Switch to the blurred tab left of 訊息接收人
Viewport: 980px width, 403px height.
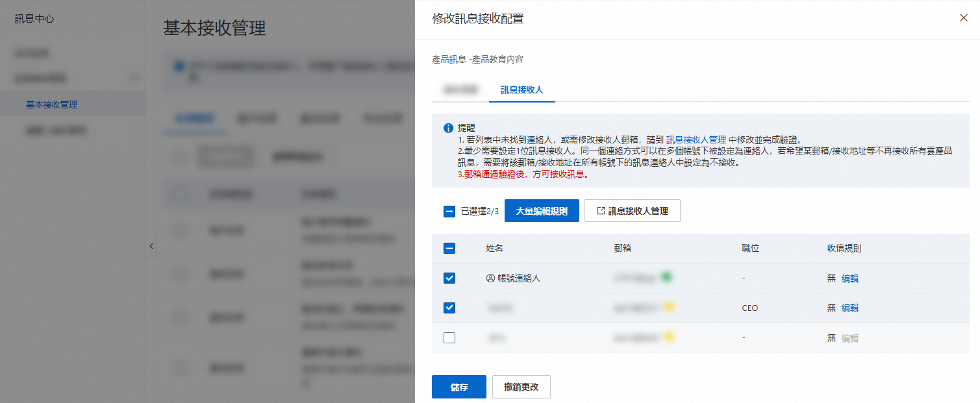[460, 90]
